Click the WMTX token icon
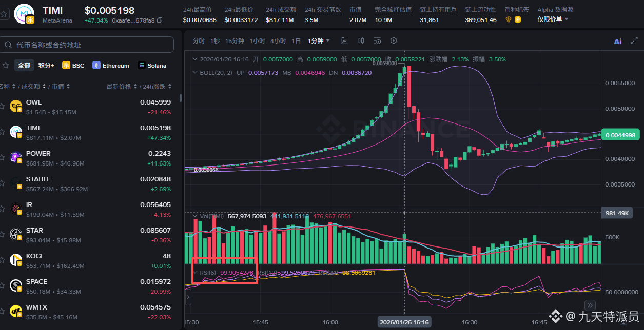 coord(16,311)
